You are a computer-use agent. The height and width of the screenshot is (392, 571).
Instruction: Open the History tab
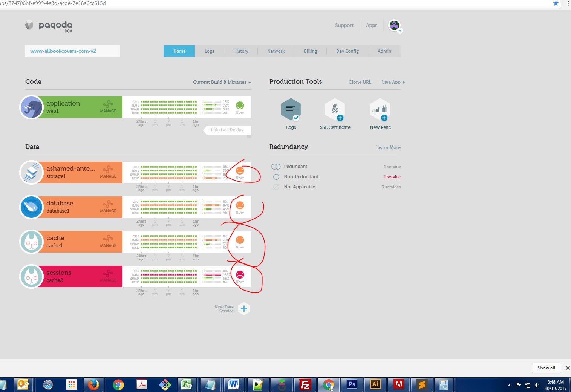(241, 51)
